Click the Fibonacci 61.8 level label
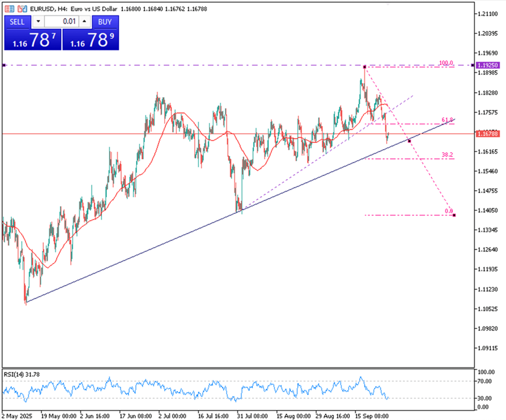This screenshot has height=420, width=506. click(447, 120)
